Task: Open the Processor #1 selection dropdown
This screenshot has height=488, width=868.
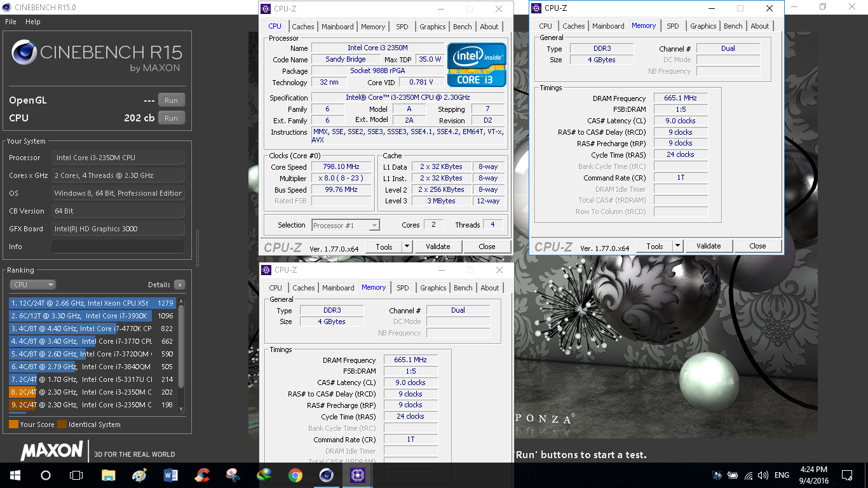Action: point(346,225)
